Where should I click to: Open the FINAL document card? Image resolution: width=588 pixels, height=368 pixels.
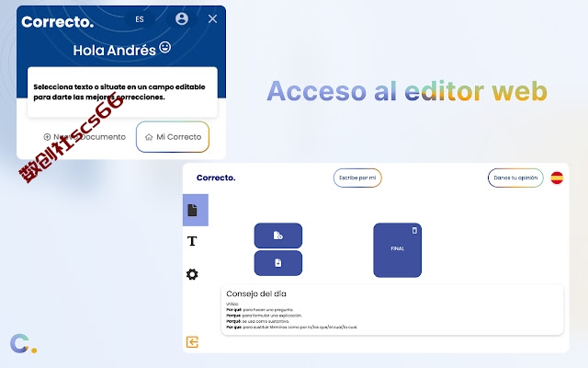tap(398, 250)
